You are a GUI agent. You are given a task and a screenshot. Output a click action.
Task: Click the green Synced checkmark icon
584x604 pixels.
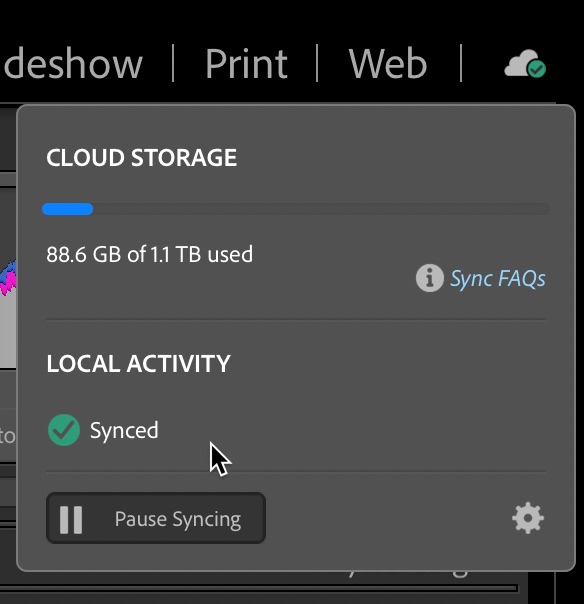pos(64,430)
